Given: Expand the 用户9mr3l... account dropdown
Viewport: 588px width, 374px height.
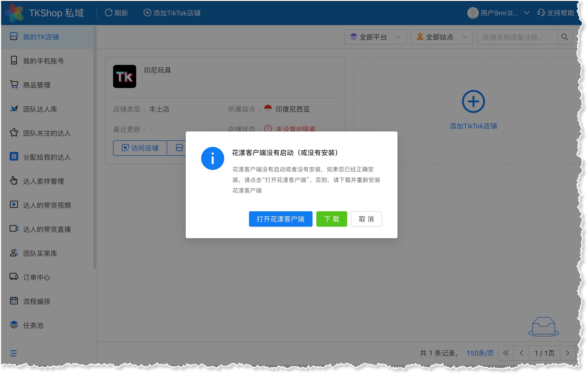Looking at the screenshot, I should [526, 13].
